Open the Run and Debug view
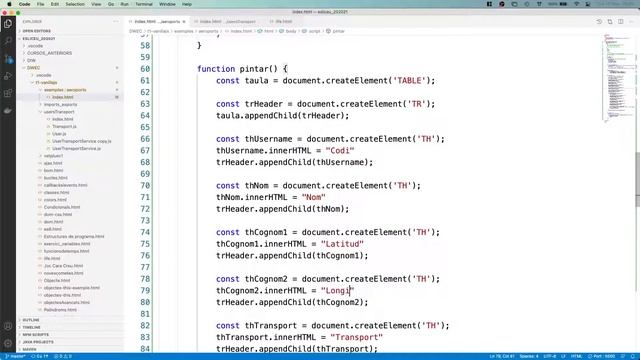640x360 pixels. point(8,76)
